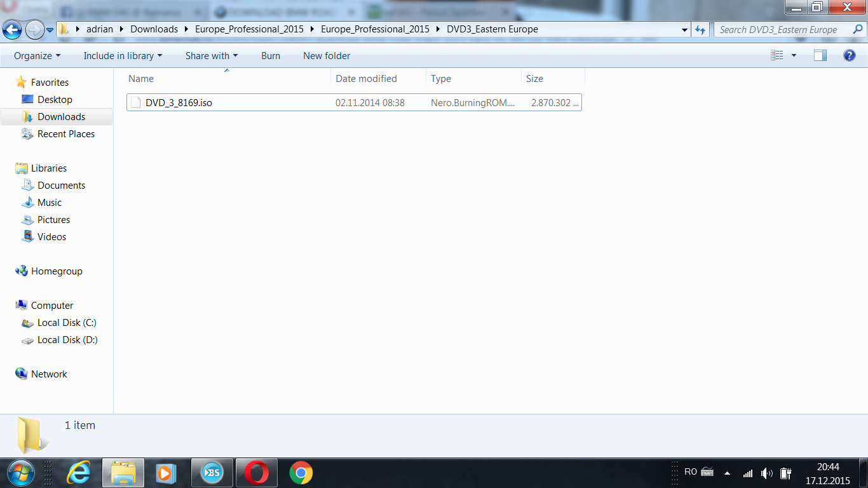
Task: Open the recent pages dropdown arrow
Action: [50, 30]
